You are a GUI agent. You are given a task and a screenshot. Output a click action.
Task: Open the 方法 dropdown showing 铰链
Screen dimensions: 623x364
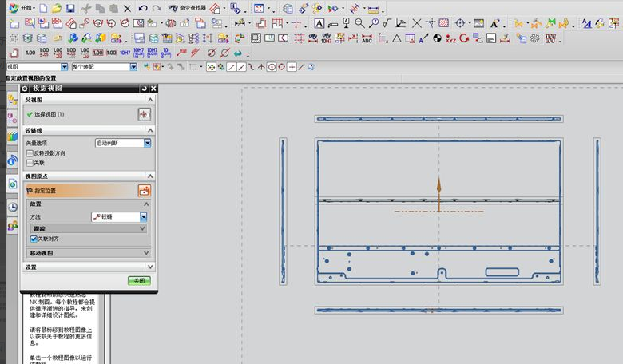[x=144, y=216]
